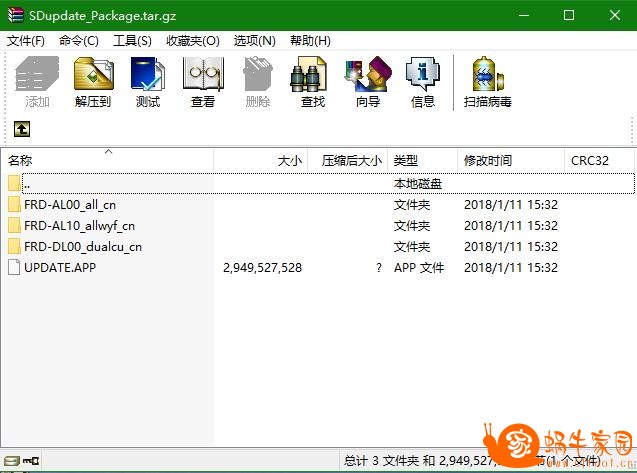Click the 扫描病毒 (Virus scan) icon
The image size is (637, 473).
click(x=488, y=74)
